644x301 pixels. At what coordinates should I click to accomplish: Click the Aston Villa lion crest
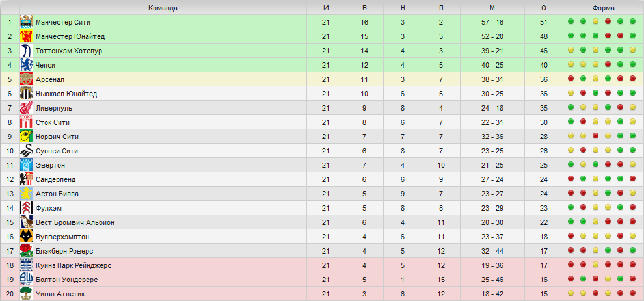click(26, 194)
